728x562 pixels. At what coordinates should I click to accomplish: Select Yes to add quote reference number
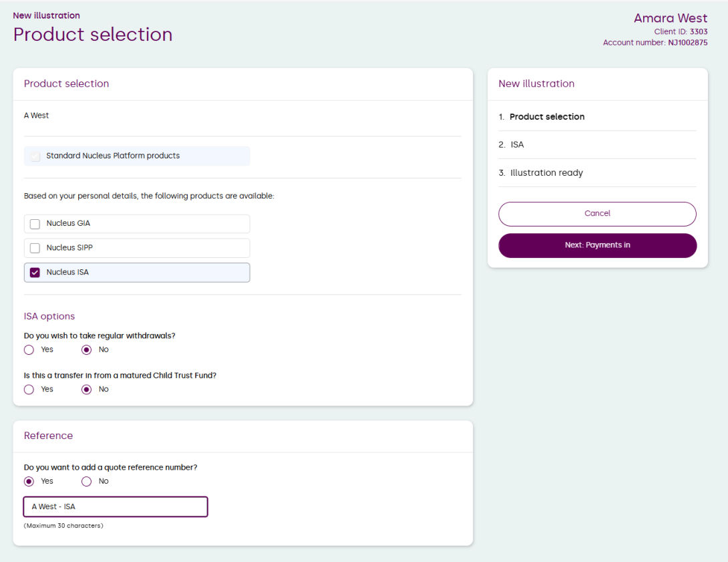pyautogui.click(x=29, y=481)
